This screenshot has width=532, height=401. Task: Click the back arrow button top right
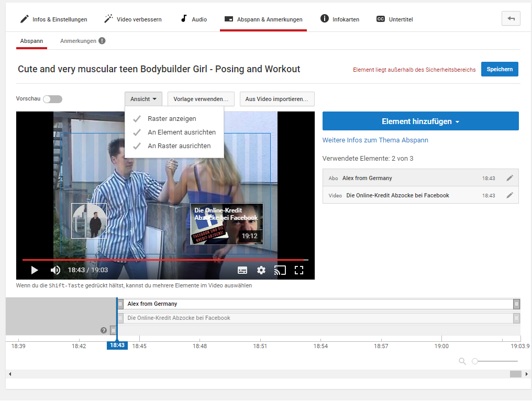[x=511, y=19]
